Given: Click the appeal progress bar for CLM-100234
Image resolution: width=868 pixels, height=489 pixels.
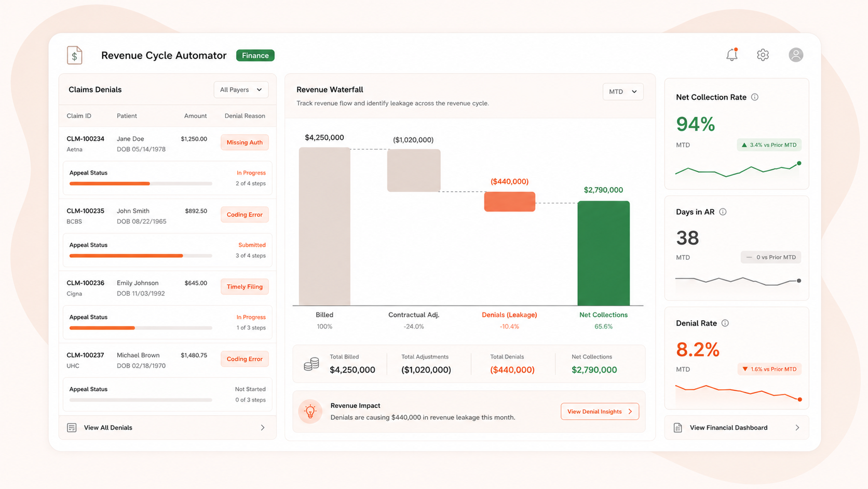Looking at the screenshot, I should pyautogui.click(x=141, y=183).
